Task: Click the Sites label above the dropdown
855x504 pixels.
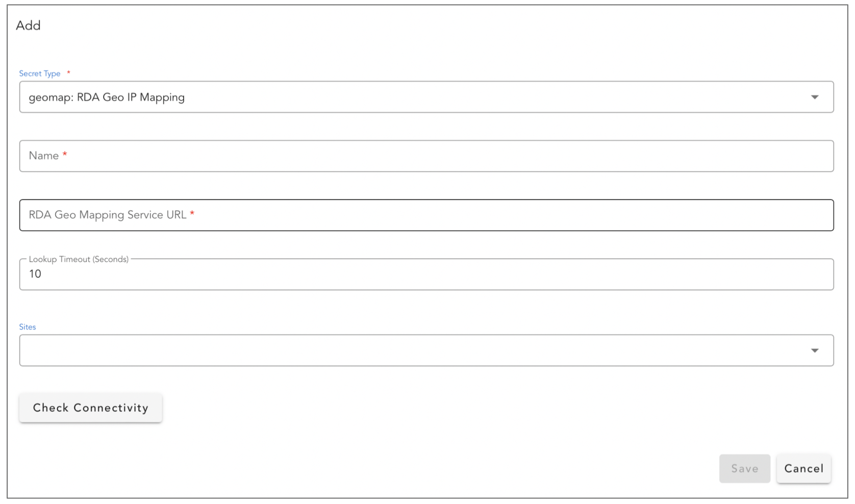Action: pyautogui.click(x=27, y=327)
